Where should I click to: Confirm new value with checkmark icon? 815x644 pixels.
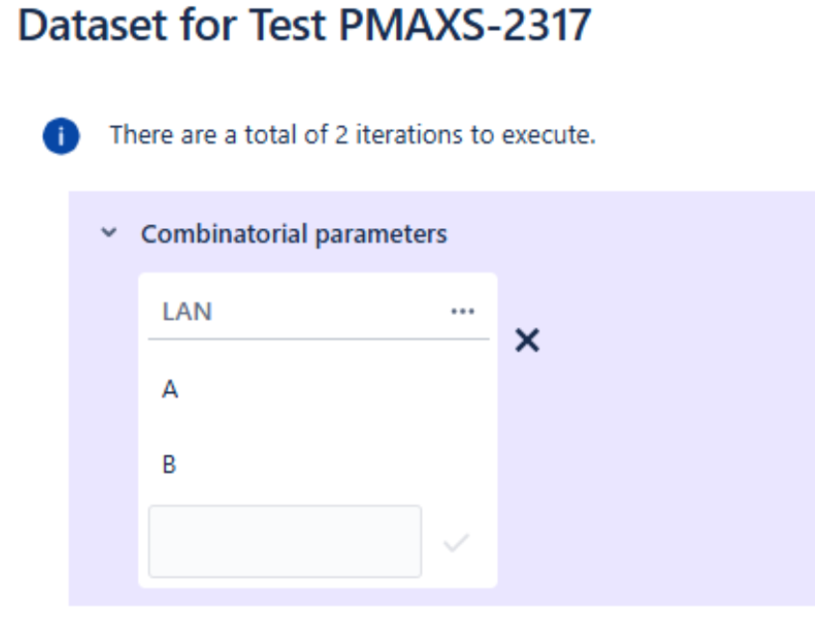(x=456, y=543)
